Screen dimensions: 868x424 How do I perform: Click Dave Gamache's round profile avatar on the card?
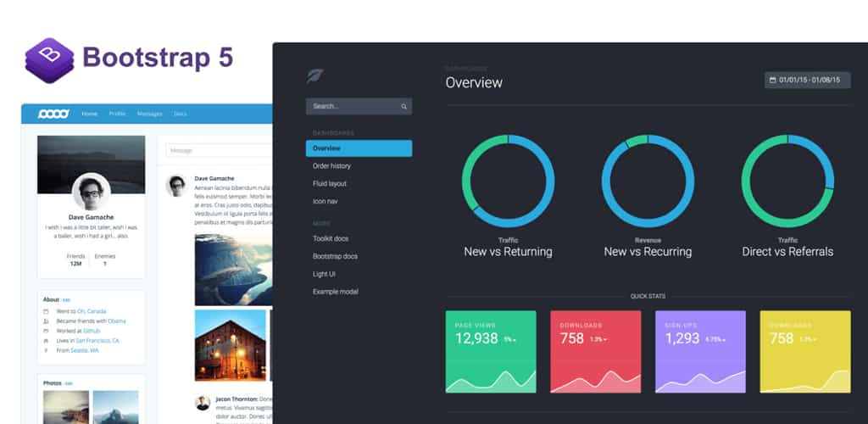coord(92,192)
